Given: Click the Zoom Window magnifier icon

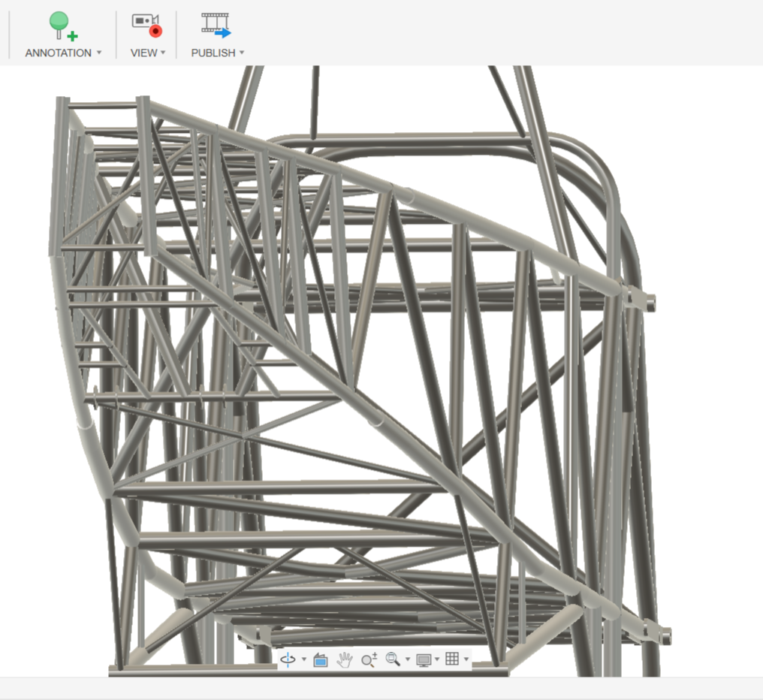Looking at the screenshot, I should pyautogui.click(x=393, y=659).
